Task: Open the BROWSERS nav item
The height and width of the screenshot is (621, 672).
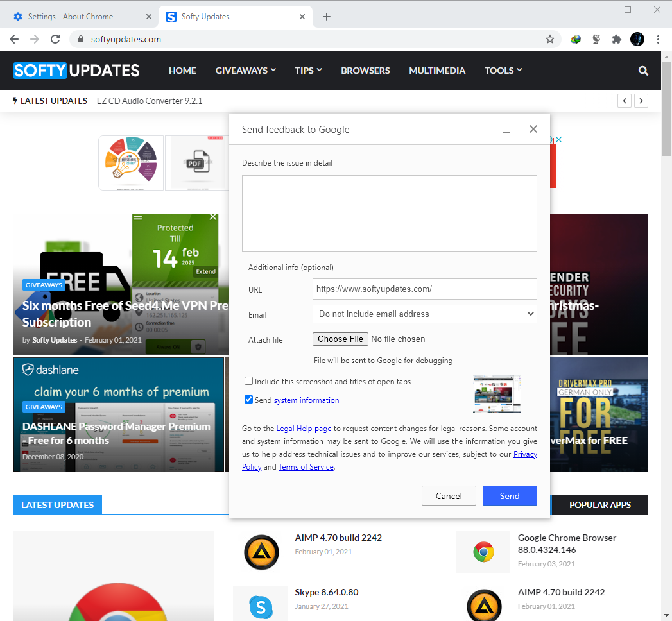Action: click(x=366, y=71)
